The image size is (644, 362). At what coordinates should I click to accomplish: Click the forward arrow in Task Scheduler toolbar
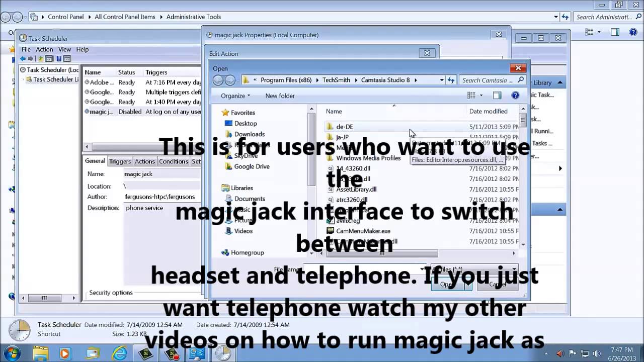pyautogui.click(x=31, y=59)
